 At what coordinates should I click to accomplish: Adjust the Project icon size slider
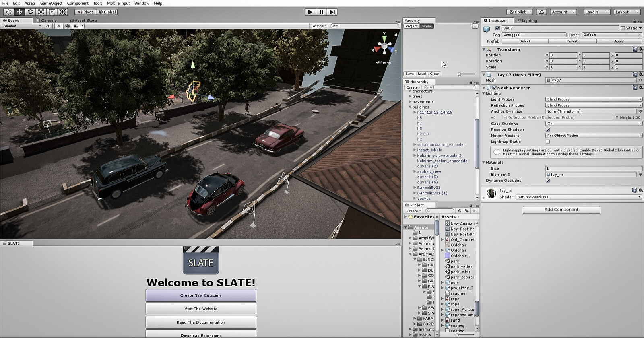(x=457, y=334)
